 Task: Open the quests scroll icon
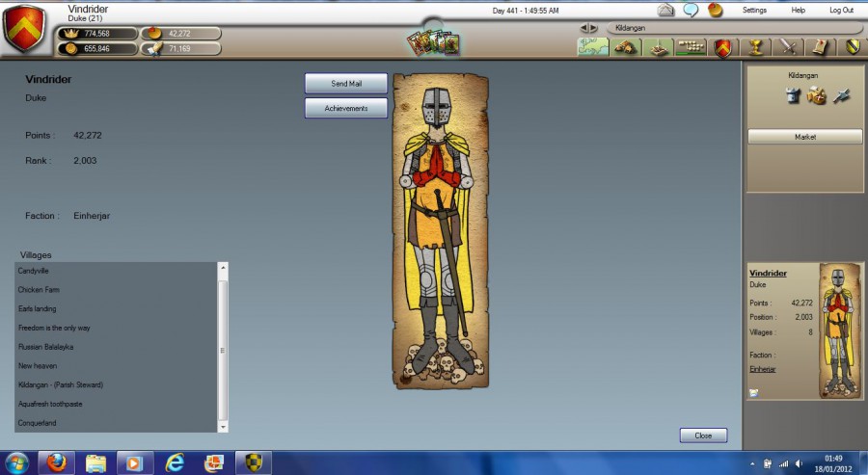pyautogui.click(x=820, y=46)
